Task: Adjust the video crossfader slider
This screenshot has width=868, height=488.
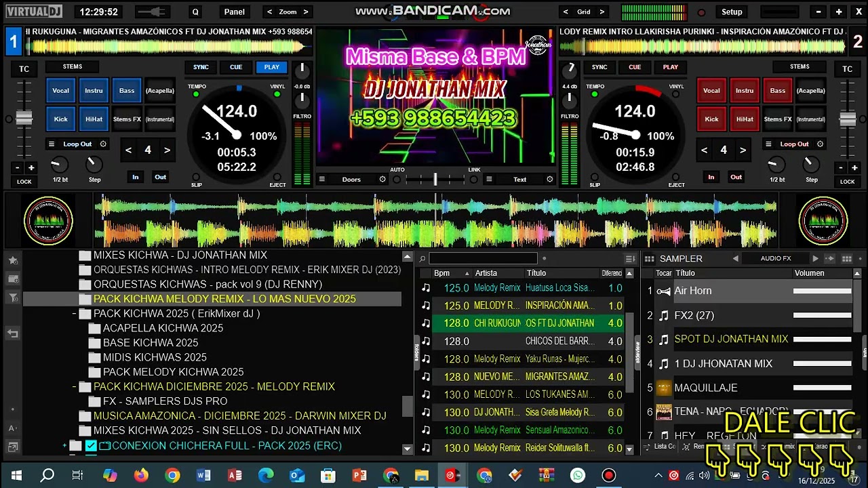Action: pos(435,180)
